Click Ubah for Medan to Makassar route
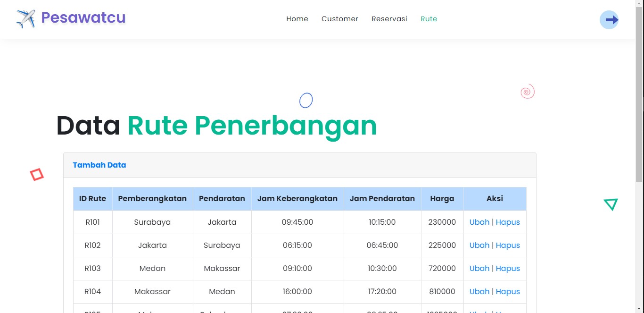 point(479,269)
